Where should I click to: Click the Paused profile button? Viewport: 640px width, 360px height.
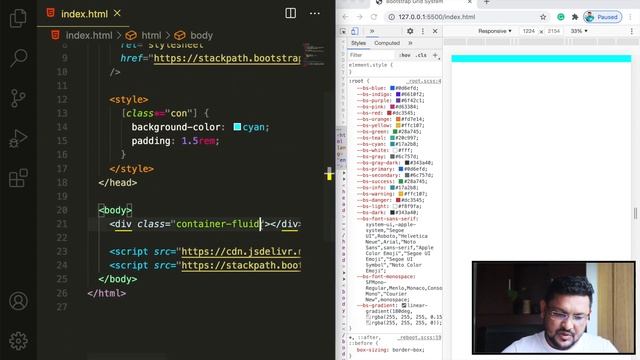602,17
